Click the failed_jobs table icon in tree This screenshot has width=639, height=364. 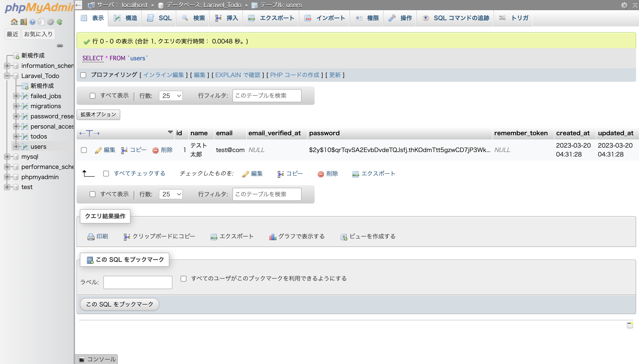pyautogui.click(x=25, y=96)
